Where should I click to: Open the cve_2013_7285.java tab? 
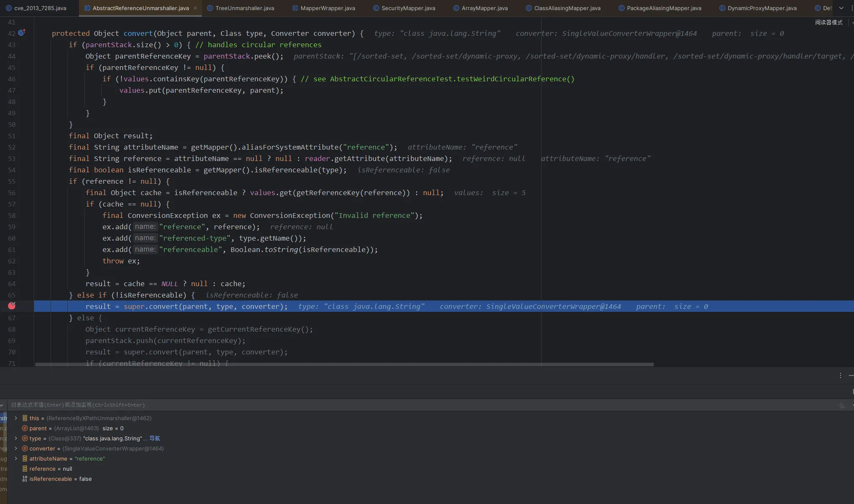(x=40, y=8)
